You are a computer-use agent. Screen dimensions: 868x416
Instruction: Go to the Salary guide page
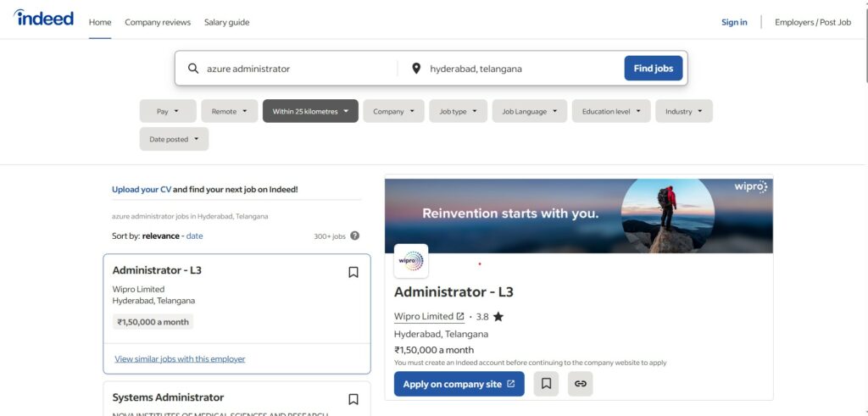point(226,22)
